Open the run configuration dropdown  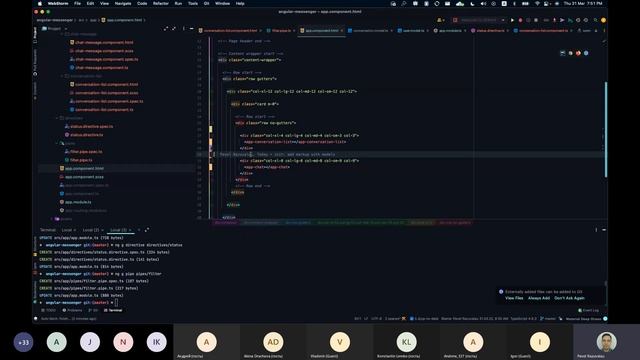(480, 20)
